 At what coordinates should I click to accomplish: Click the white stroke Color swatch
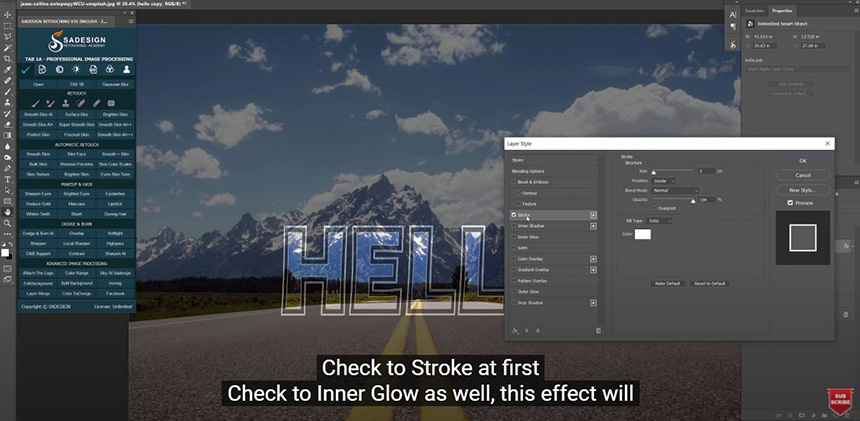[x=642, y=234]
